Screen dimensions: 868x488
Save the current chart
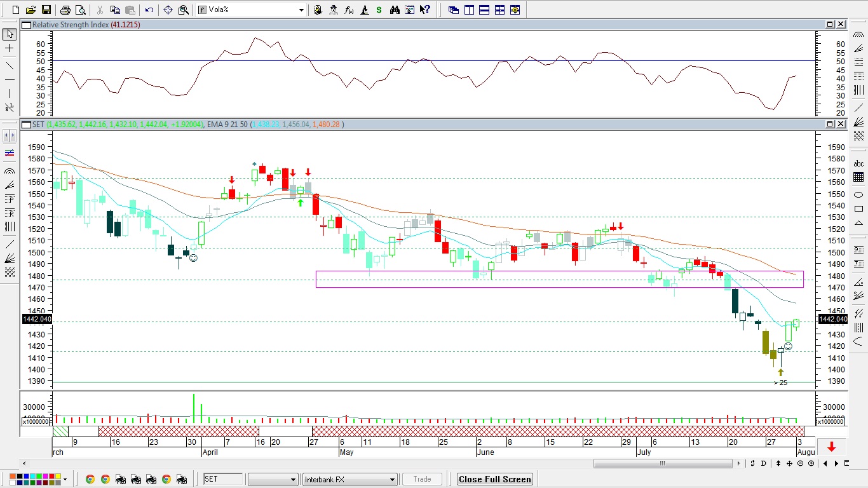46,10
